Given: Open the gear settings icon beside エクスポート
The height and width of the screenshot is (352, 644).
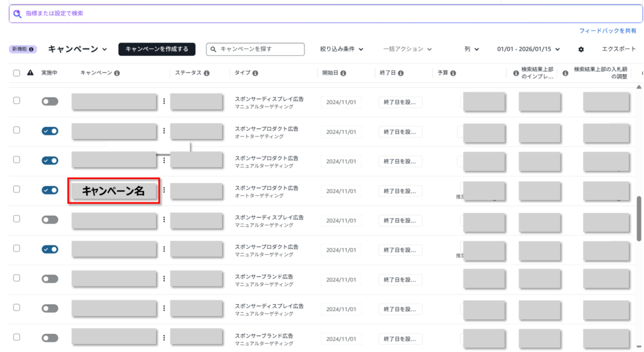Looking at the screenshot, I should [580, 49].
